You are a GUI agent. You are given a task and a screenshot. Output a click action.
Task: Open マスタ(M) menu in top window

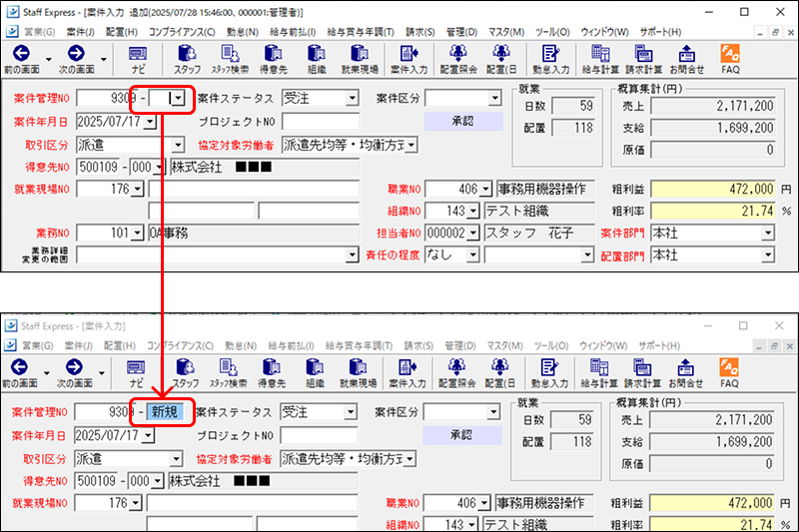pos(506,32)
